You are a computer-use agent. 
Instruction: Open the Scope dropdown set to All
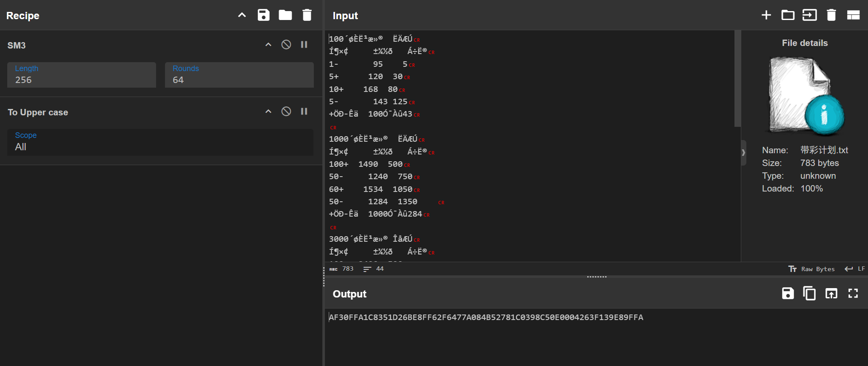point(160,142)
